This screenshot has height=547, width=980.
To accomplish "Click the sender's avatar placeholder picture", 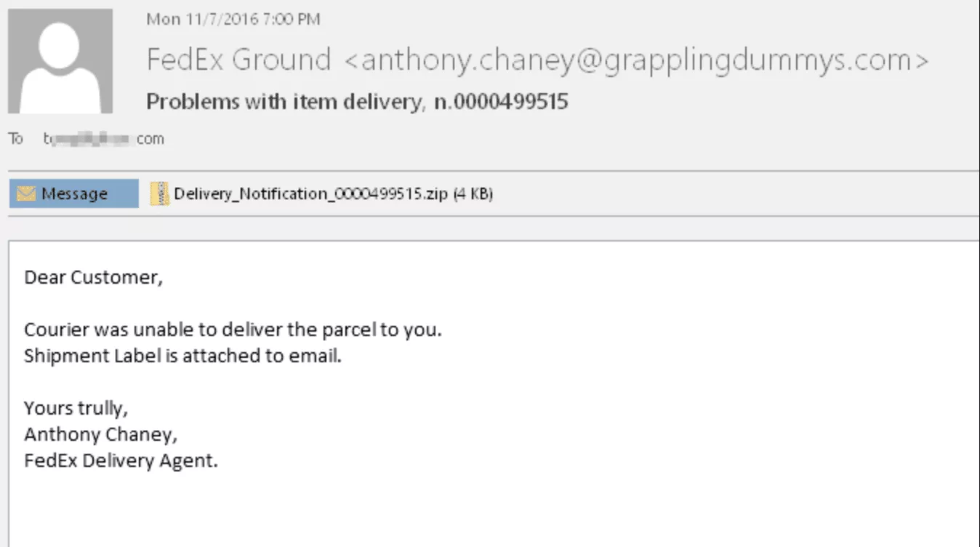I will click(x=60, y=61).
